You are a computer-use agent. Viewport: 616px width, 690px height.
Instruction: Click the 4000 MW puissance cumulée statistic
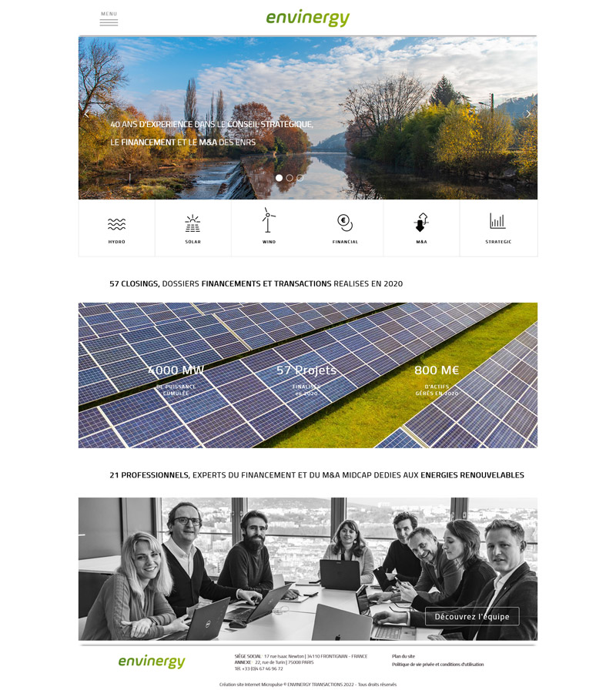pyautogui.click(x=176, y=380)
